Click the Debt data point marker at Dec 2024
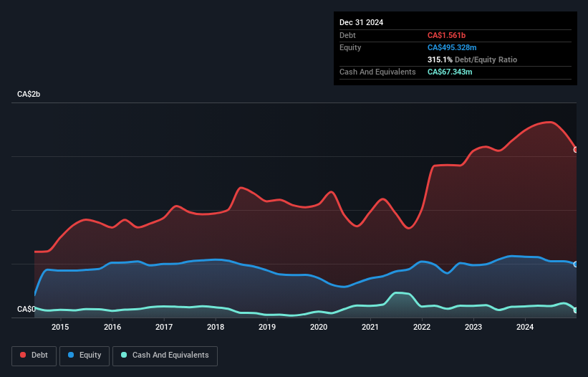The width and height of the screenshot is (588, 377). tap(576, 150)
